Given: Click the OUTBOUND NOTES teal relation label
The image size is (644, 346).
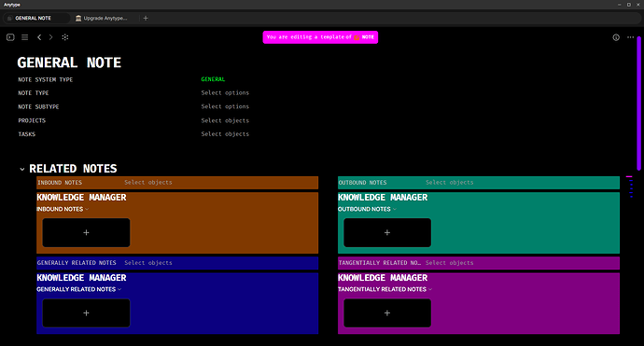Looking at the screenshot, I should point(362,183).
